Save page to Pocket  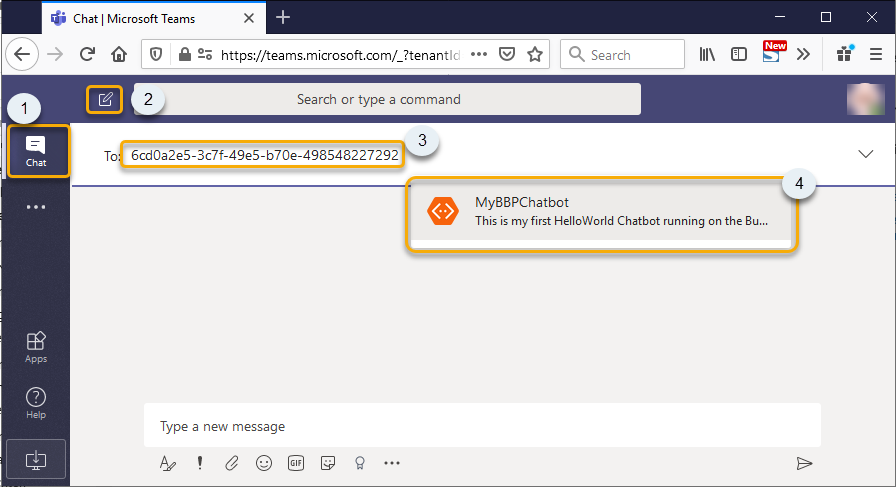click(x=507, y=54)
